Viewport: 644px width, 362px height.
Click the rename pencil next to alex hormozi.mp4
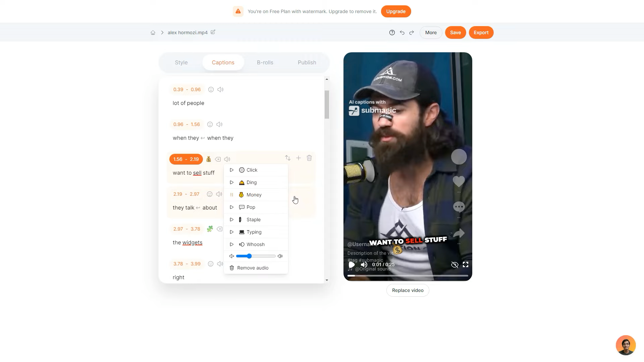[213, 32]
